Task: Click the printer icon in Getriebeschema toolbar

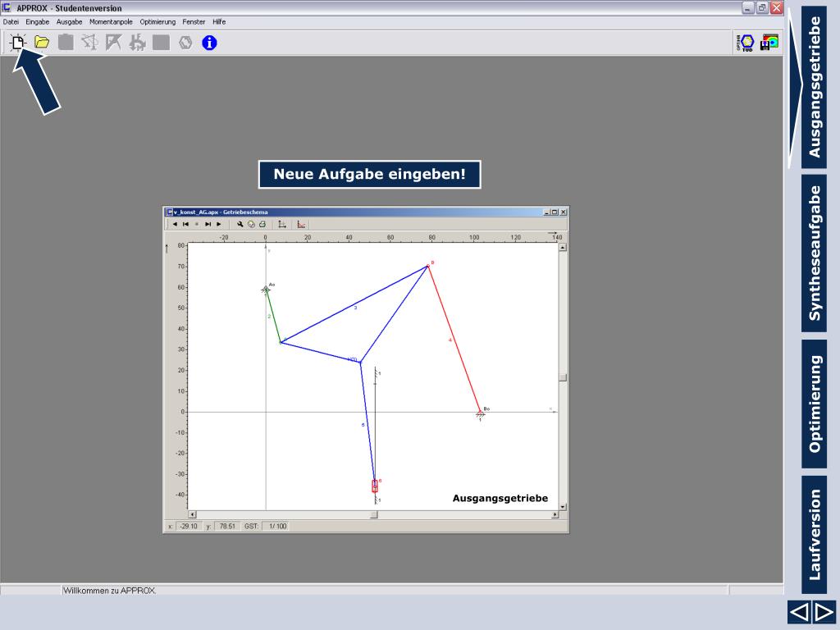Action: [x=262, y=225]
